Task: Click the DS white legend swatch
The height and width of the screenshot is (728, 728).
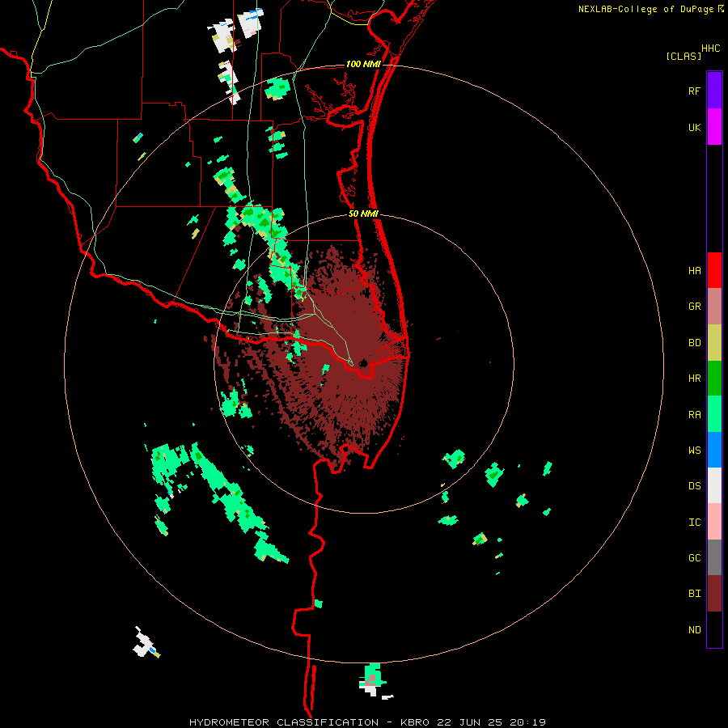Action: (714, 485)
